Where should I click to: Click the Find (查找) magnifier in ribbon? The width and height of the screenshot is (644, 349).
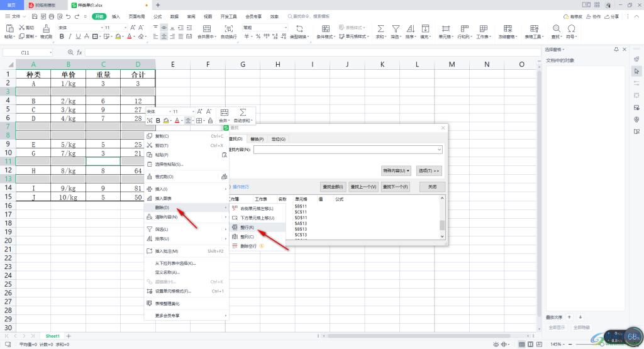(556, 29)
